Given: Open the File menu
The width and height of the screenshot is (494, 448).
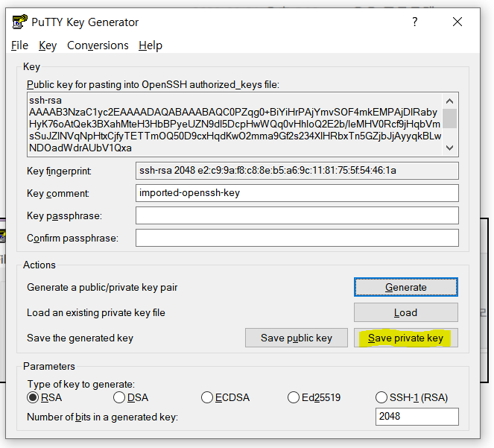Looking at the screenshot, I should pyautogui.click(x=19, y=45).
